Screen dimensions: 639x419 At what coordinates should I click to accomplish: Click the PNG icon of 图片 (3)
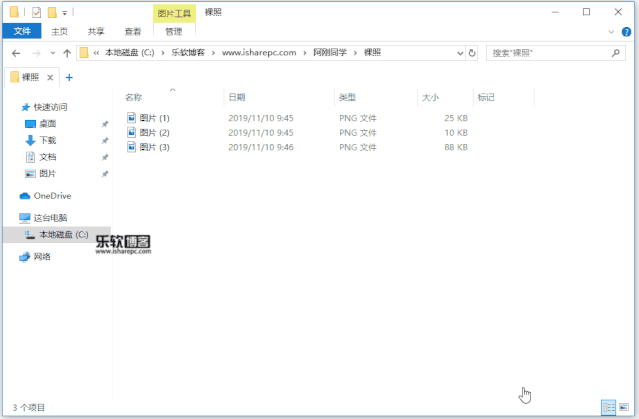tap(131, 147)
